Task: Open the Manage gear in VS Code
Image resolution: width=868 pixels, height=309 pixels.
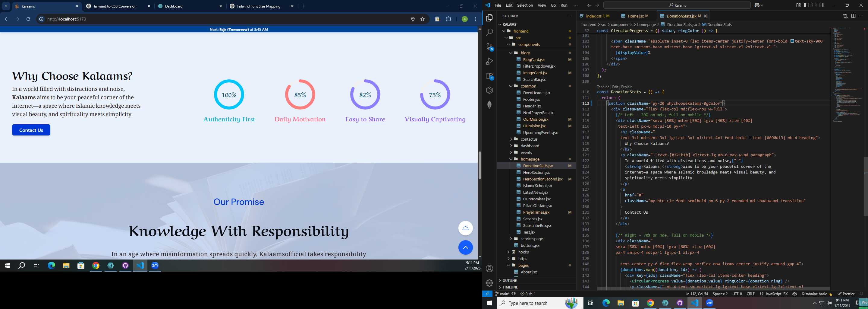Action: [x=489, y=283]
